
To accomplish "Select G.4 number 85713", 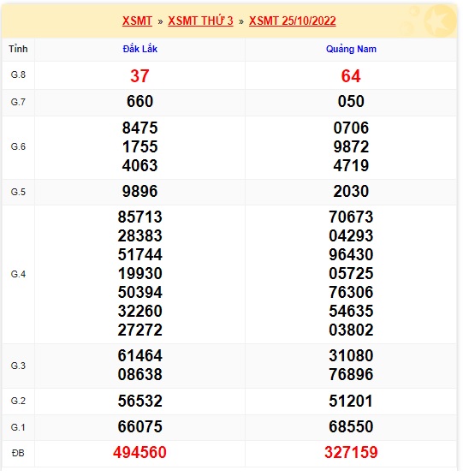I will 139,217.
